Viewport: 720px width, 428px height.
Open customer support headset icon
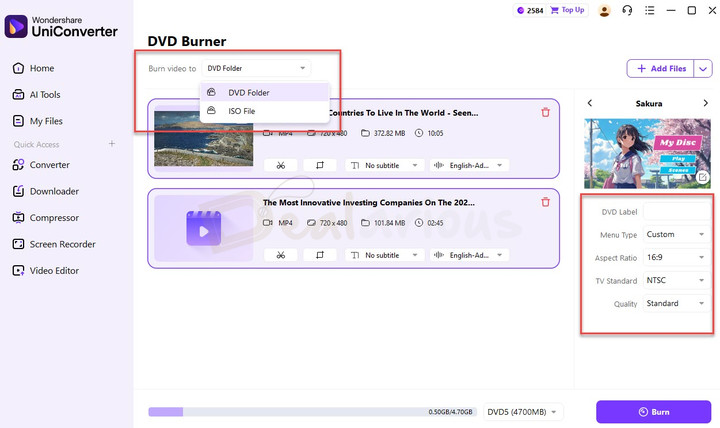coord(627,10)
